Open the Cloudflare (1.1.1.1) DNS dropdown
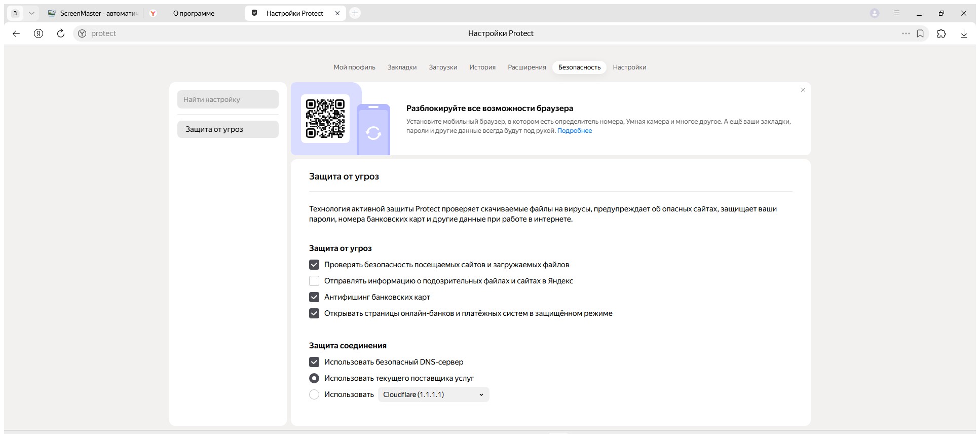The height and width of the screenshot is (434, 980). pos(434,394)
